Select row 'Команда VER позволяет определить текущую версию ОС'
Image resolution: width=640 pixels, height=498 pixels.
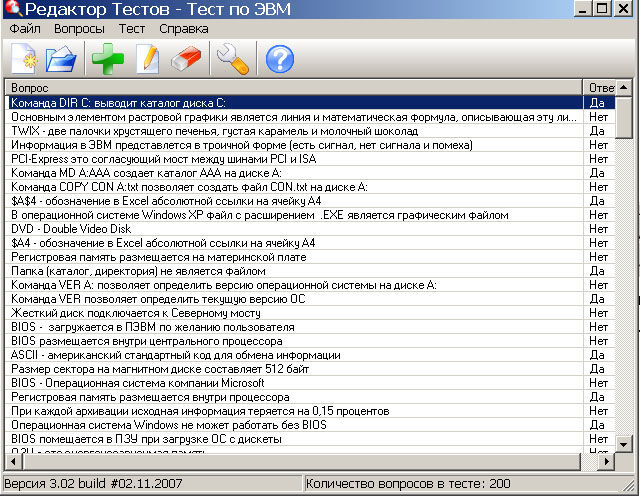[x=310, y=299]
